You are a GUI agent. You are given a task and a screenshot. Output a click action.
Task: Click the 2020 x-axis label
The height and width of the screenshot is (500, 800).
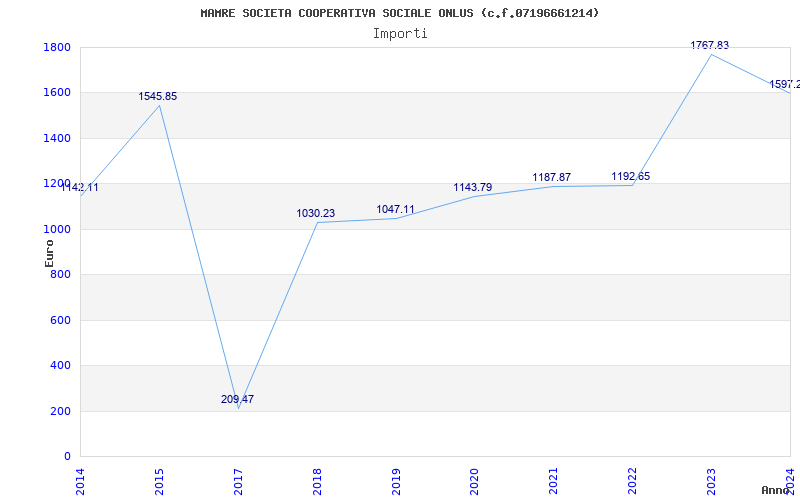pyautogui.click(x=474, y=481)
